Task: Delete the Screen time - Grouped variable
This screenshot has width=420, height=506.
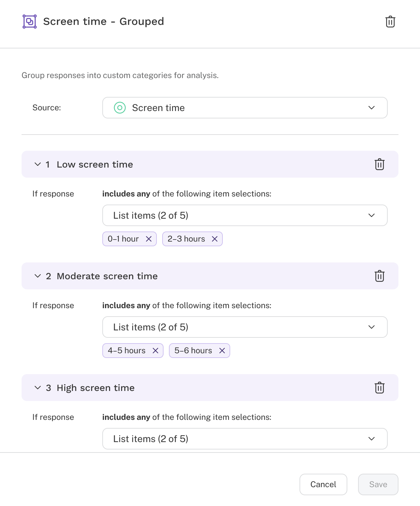Action: tap(390, 22)
